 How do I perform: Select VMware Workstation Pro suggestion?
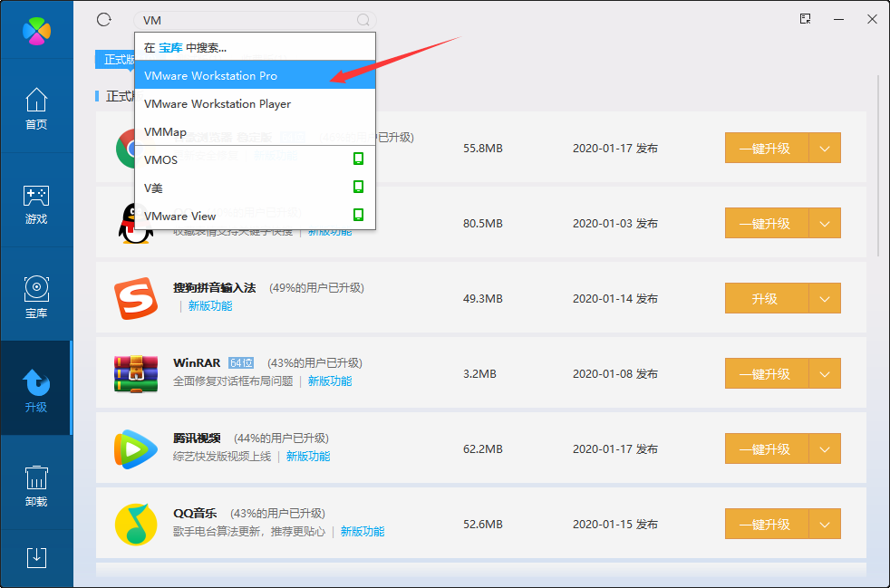click(255, 75)
